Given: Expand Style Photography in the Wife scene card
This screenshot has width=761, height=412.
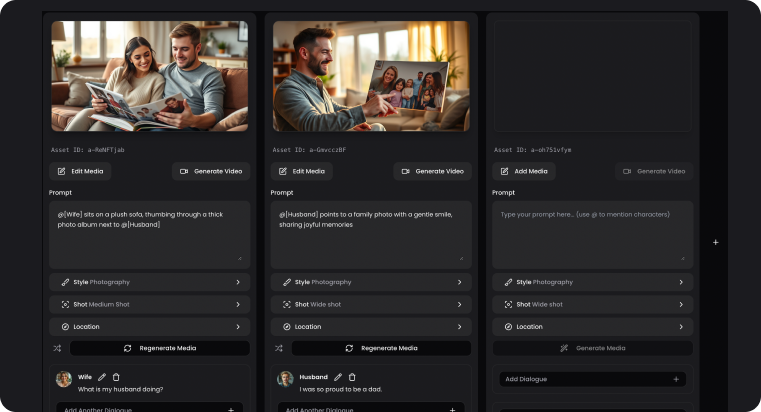Looking at the screenshot, I should (x=149, y=282).
